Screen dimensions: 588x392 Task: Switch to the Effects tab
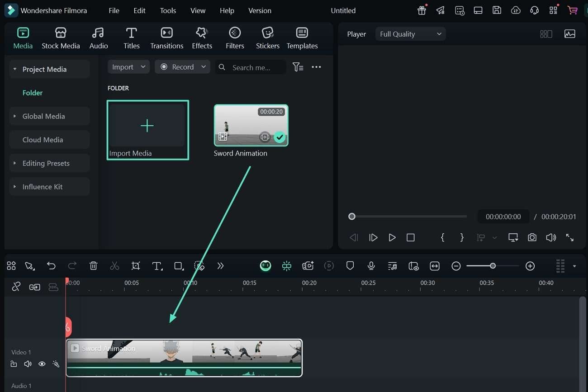pos(202,38)
